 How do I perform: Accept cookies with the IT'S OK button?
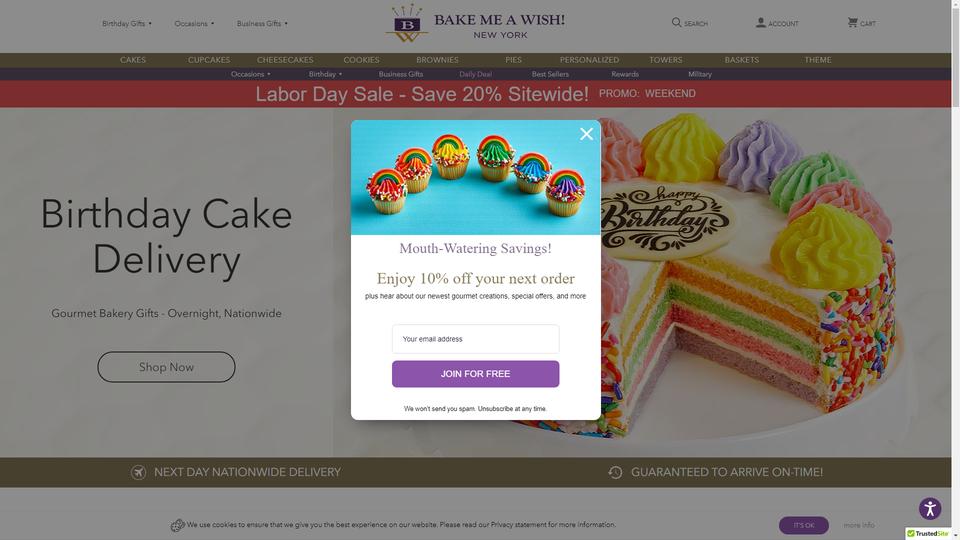click(x=803, y=525)
